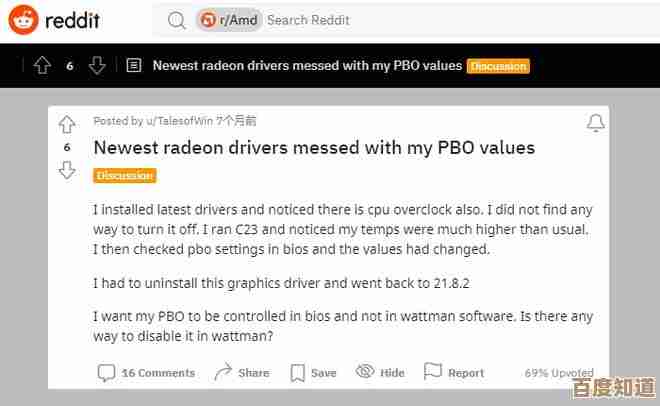Click the post type icon in the header
660x406 pixels.
134,66
